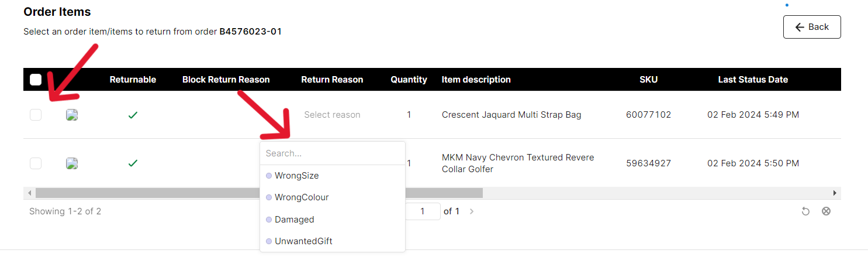The width and height of the screenshot is (868, 260).
Task: Click the horizontal scrollbar right arrow
Action: 835,193
